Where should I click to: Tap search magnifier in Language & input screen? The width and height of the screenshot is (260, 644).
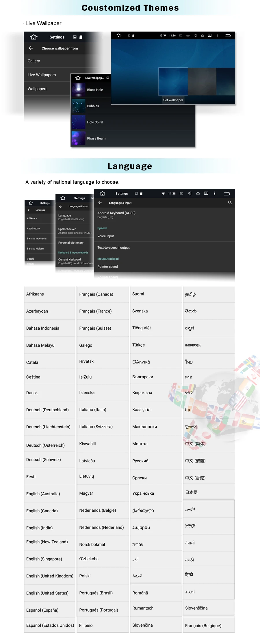click(x=230, y=203)
